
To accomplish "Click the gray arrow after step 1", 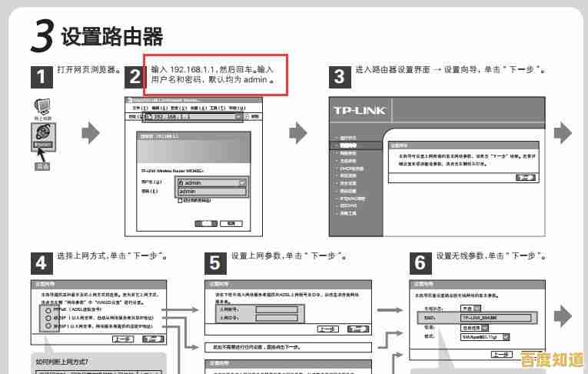I will 91,132.
